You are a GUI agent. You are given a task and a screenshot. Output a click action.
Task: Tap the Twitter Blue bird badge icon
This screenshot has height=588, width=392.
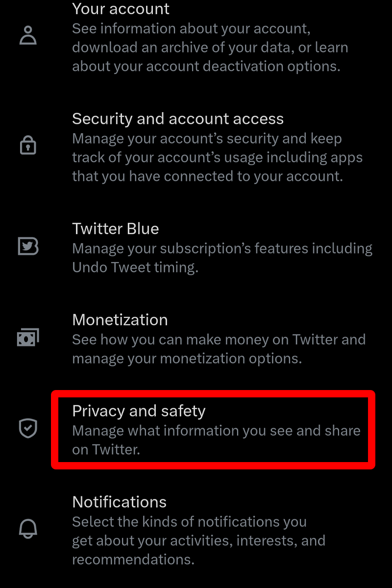click(x=28, y=246)
